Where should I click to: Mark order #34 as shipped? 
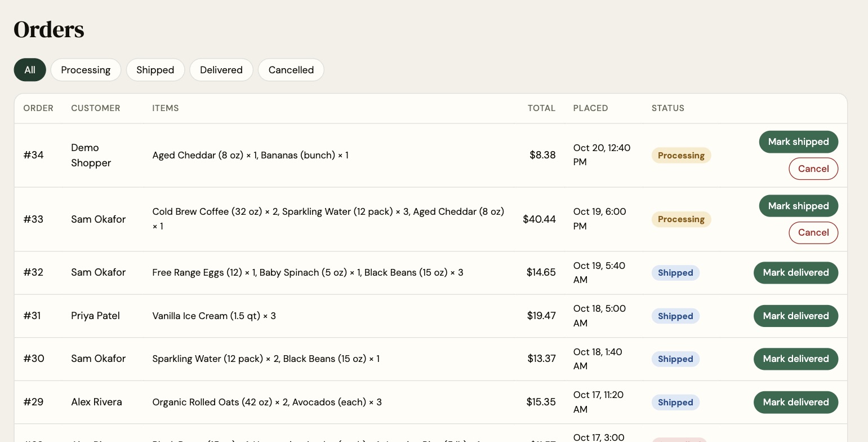798,142
